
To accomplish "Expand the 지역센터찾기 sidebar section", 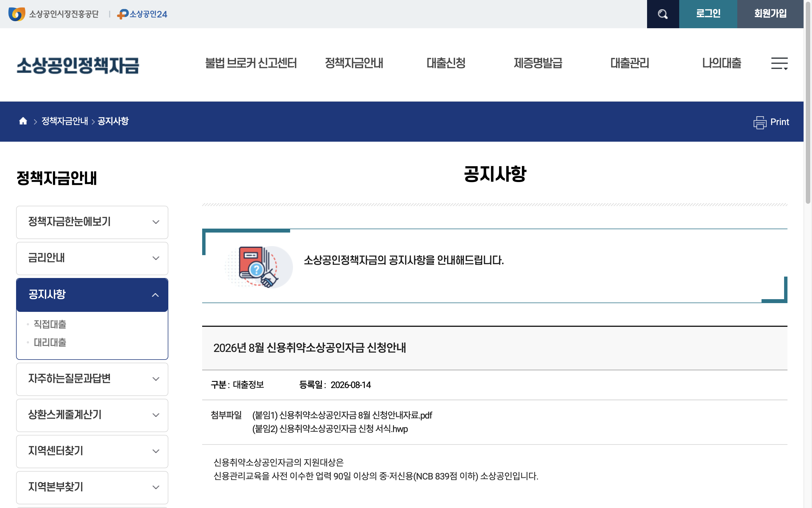I will pyautogui.click(x=92, y=451).
